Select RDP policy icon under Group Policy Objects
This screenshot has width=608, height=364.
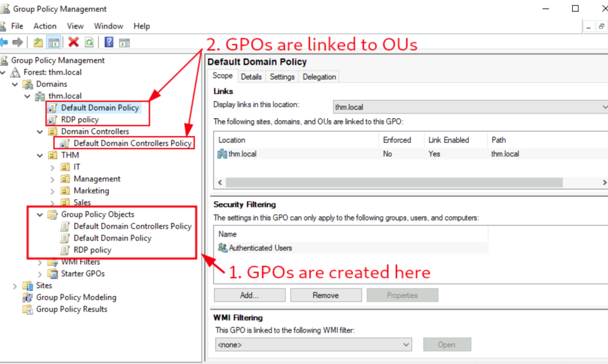click(x=65, y=250)
